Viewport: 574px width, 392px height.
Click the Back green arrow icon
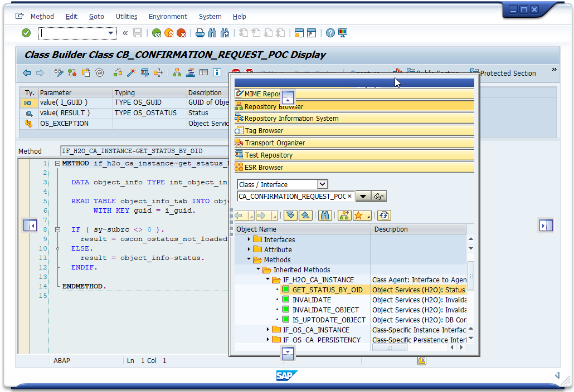click(157, 33)
